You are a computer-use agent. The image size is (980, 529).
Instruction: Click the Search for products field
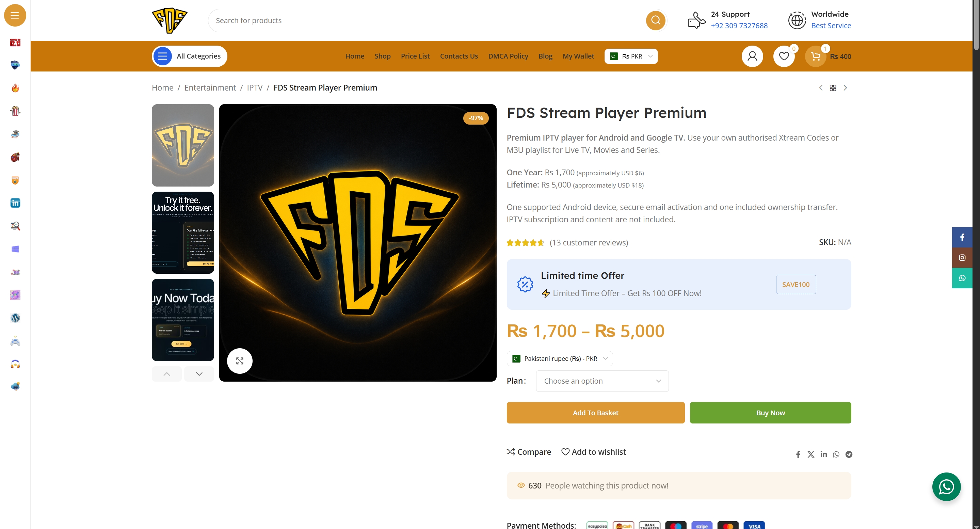click(426, 20)
